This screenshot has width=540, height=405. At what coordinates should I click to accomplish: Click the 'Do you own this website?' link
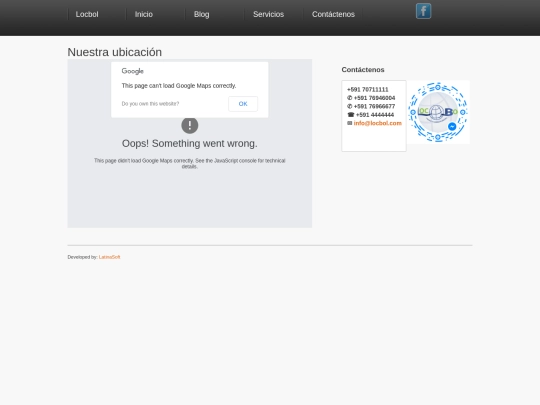[x=150, y=104]
